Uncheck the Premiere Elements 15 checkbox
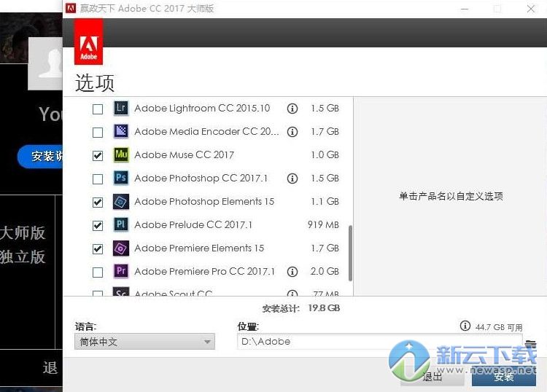The height and width of the screenshot is (392, 547). 98,249
